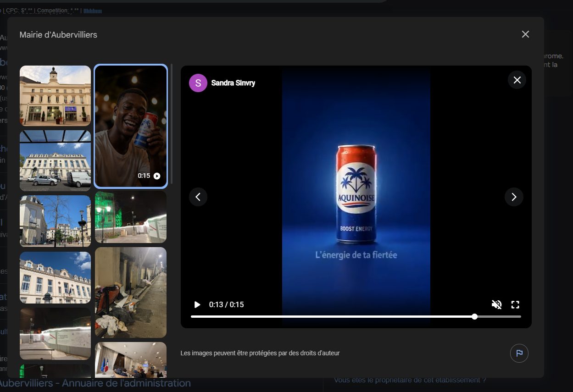This screenshot has height=392, width=573.
Task: Select the town hall front facade thumbnail
Action: point(55,95)
